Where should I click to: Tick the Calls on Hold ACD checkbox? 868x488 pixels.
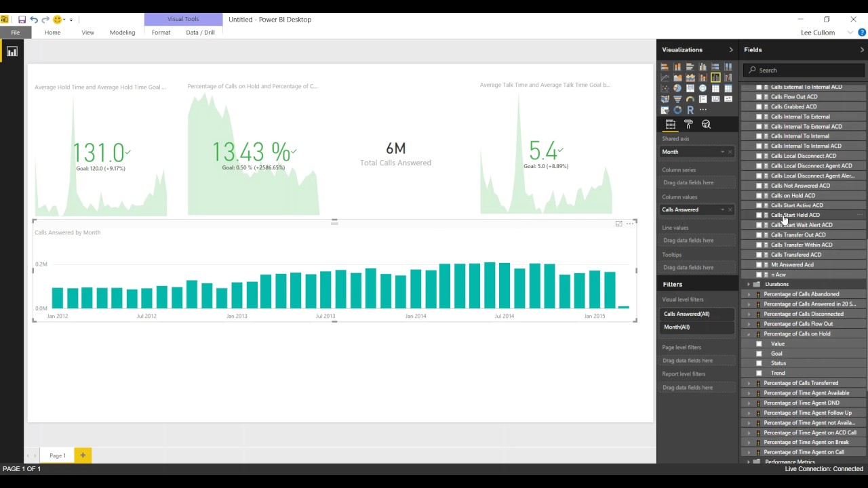coord(759,195)
